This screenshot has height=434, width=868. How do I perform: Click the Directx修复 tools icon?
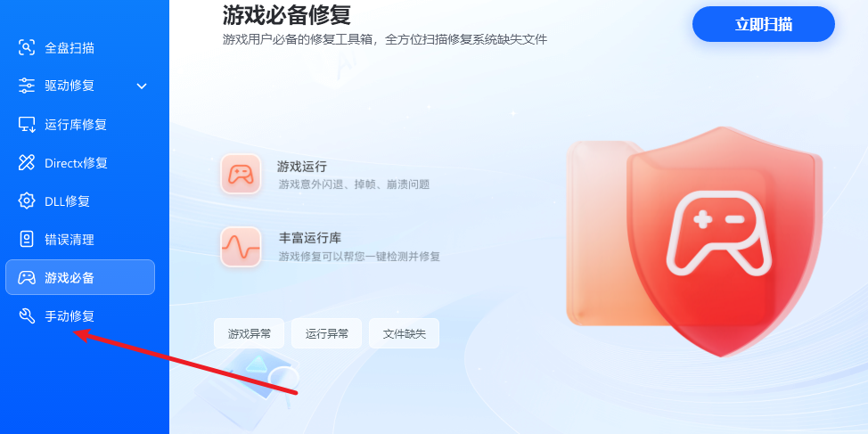27,163
